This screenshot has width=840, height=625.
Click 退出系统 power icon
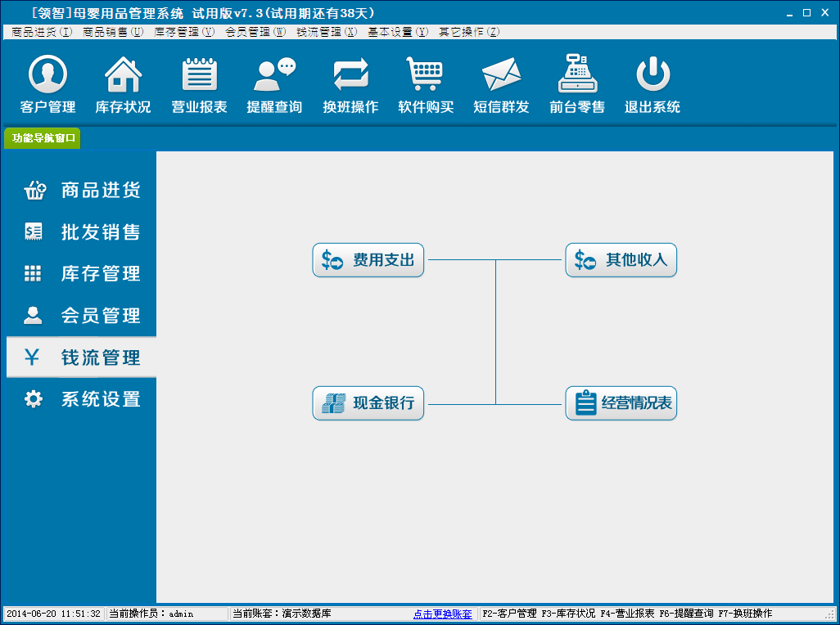click(653, 75)
